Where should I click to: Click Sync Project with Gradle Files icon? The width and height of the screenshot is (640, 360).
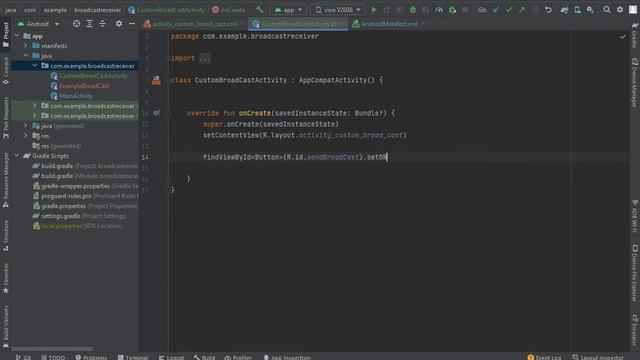pos(564,9)
